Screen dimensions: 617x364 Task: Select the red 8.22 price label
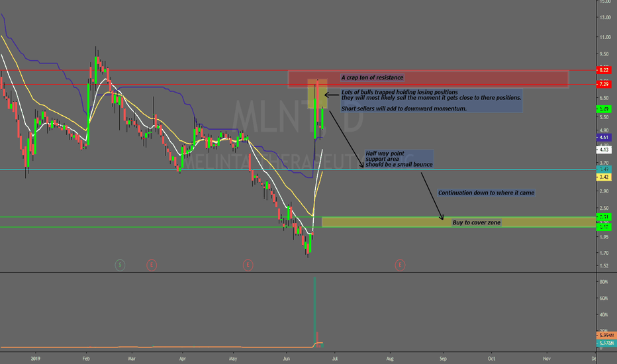click(x=604, y=70)
